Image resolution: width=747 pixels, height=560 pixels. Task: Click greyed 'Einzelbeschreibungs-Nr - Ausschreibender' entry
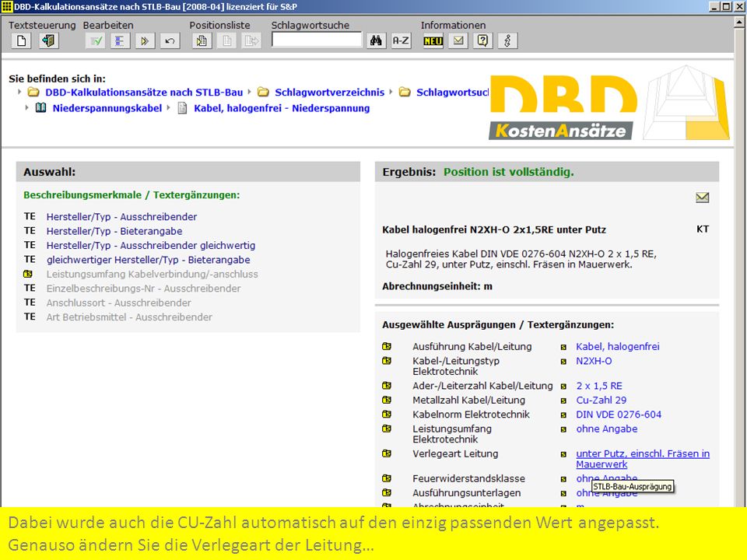[x=143, y=288]
